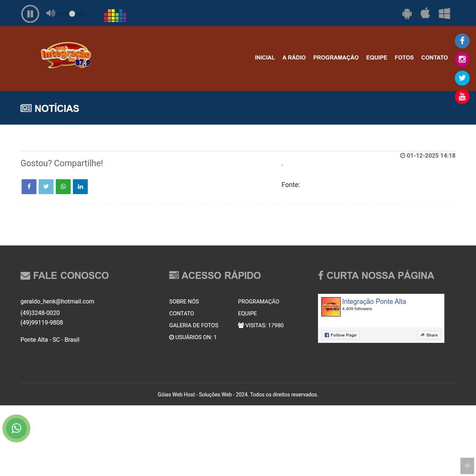The image size is (476, 476).
Task: Click the Apple app download icon
Action: click(x=425, y=13)
